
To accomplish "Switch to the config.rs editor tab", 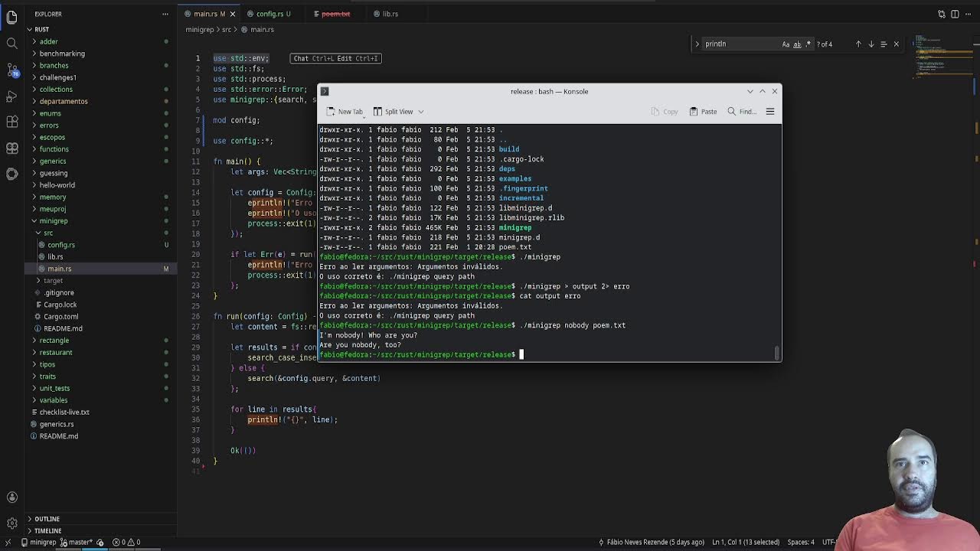I will [273, 14].
